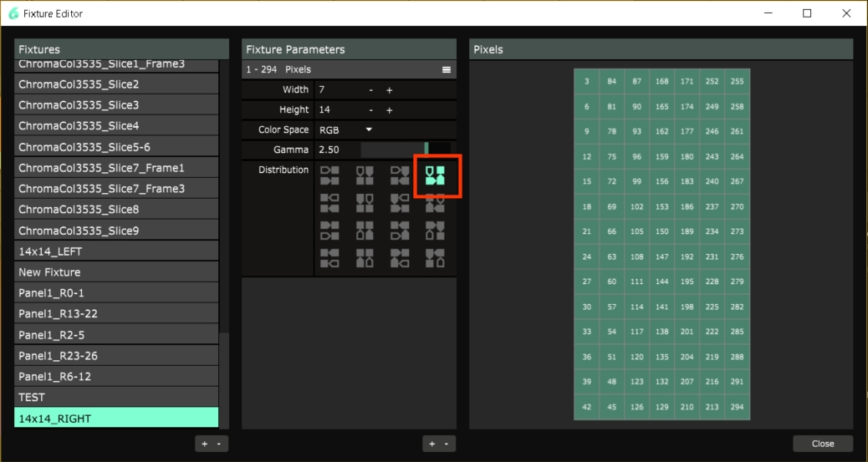Screen dimensions: 868x462
Task: Click the Fixture Editor app logo
Action: pyautogui.click(x=13, y=13)
